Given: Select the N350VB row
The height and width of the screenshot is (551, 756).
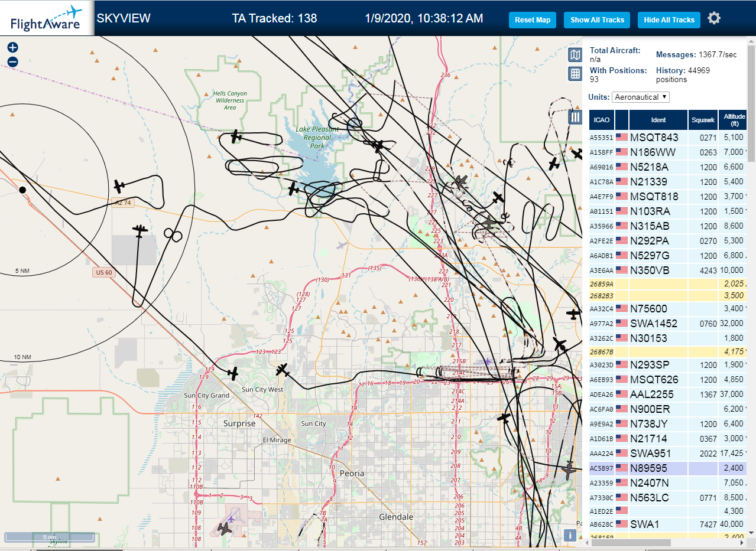Looking at the screenshot, I should coord(668,270).
